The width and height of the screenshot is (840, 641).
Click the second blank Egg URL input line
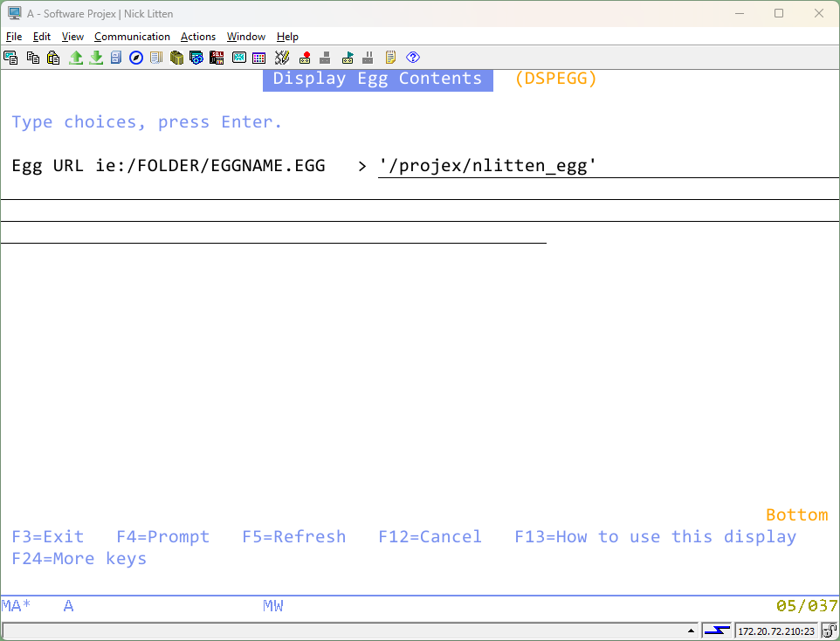coord(420,210)
